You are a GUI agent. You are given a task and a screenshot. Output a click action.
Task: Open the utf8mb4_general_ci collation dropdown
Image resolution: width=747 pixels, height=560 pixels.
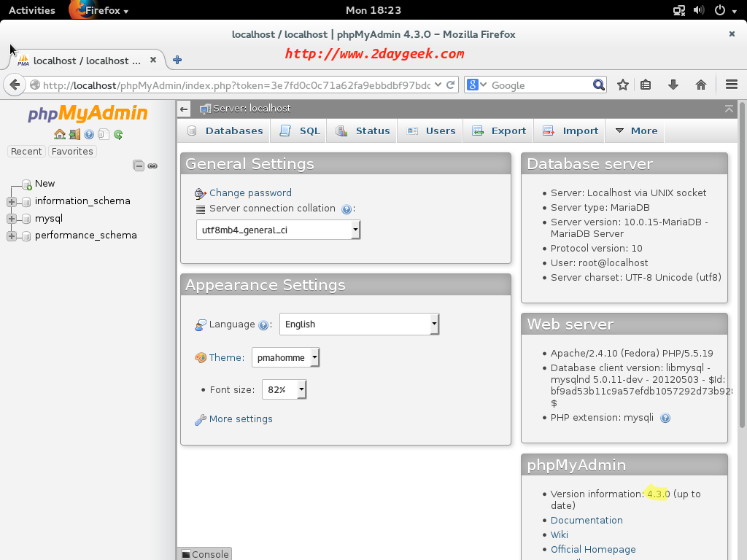click(278, 230)
